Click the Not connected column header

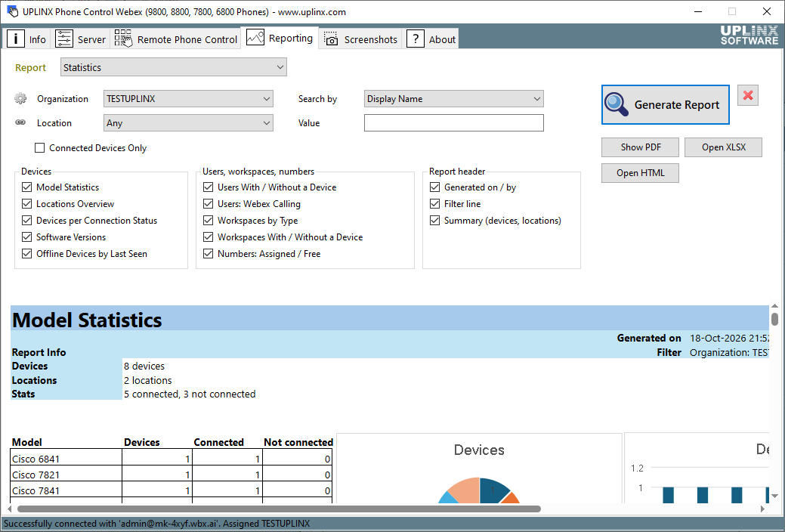click(x=298, y=442)
